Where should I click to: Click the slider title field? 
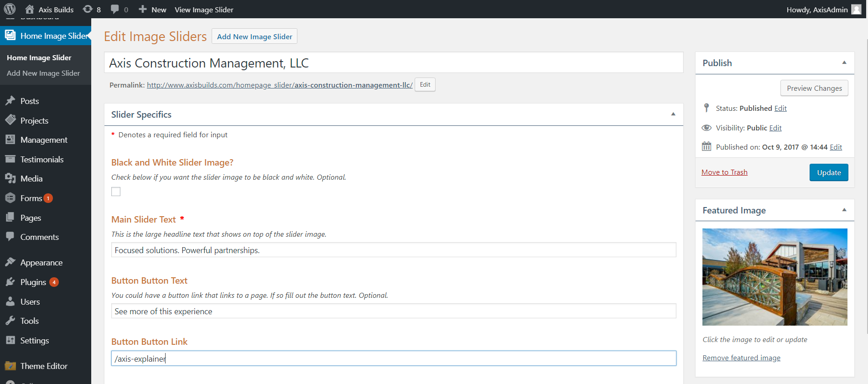coord(394,62)
